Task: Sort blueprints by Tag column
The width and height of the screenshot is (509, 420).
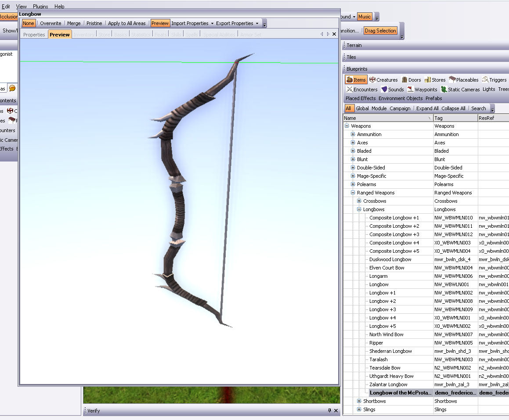Action: pyautogui.click(x=455, y=118)
